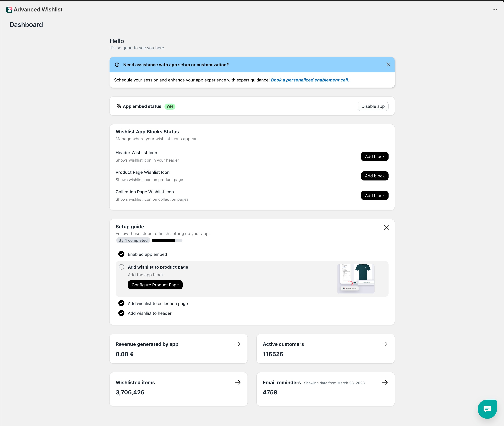Click Add wishlist to collection page checkmark
Image resolution: width=504 pixels, height=426 pixels.
pos(121,303)
